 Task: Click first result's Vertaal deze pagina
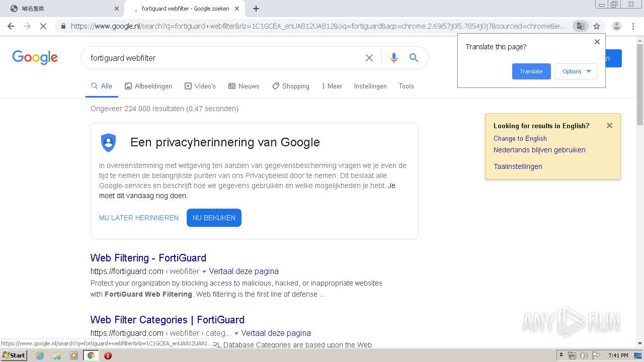tap(244, 271)
